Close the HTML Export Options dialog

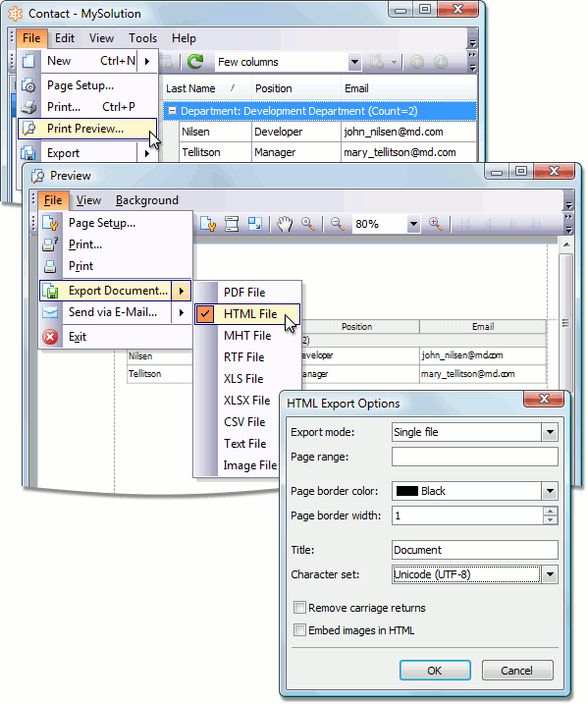(544, 399)
